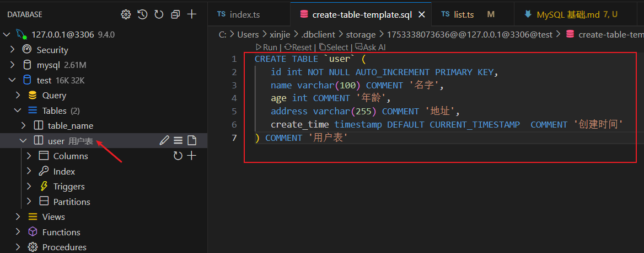Refresh the Columns list

(x=178, y=156)
